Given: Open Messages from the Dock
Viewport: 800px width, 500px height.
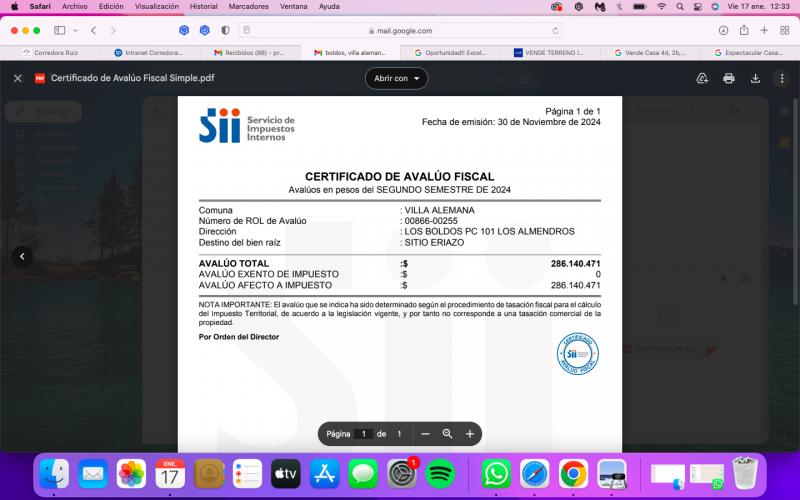Looking at the screenshot, I should tap(363, 474).
